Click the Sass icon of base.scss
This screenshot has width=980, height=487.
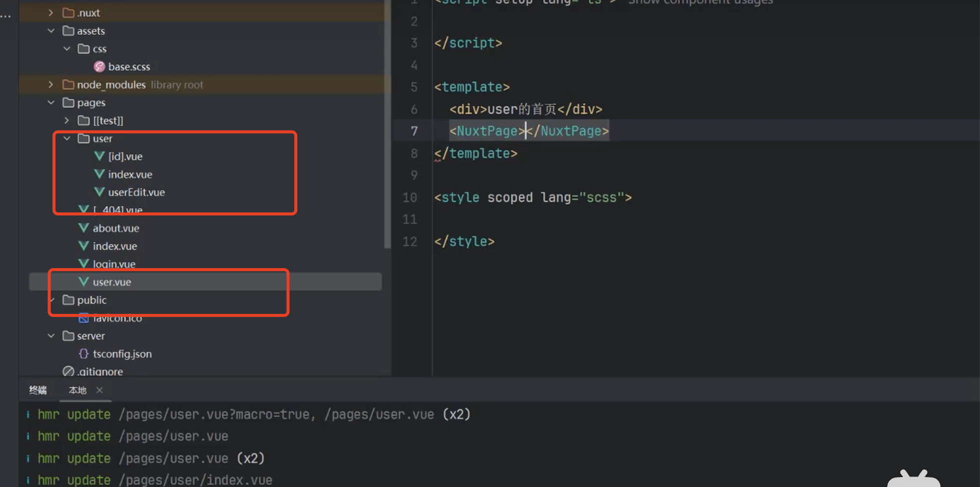99,66
